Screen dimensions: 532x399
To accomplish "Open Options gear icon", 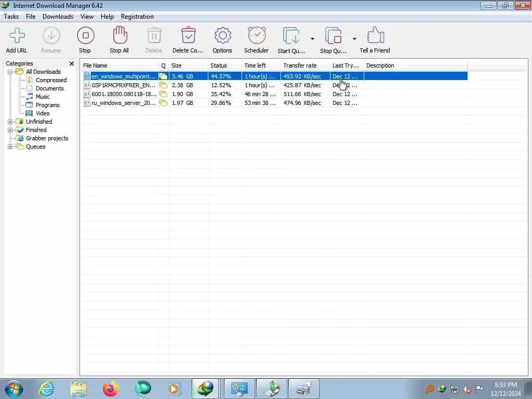I will click(222, 36).
